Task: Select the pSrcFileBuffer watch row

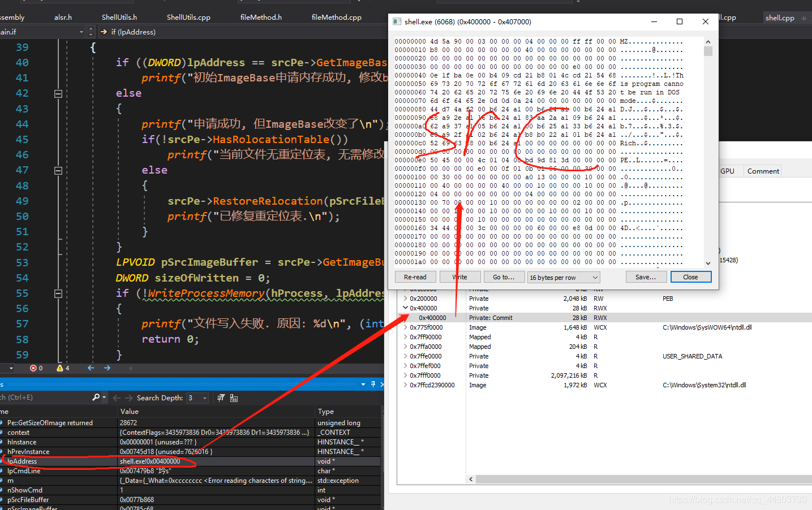Action: point(190,500)
